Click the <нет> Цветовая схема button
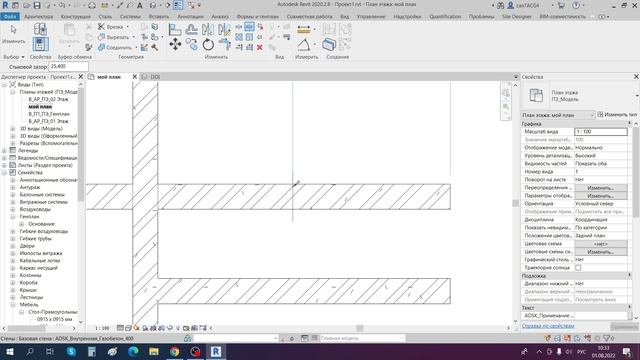The height and width of the screenshot is (360, 640). [600, 244]
